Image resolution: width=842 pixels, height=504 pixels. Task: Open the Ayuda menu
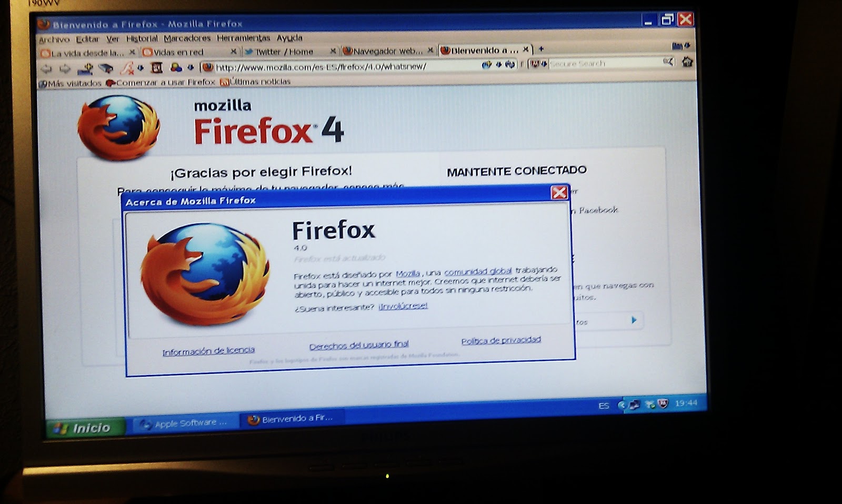289,38
